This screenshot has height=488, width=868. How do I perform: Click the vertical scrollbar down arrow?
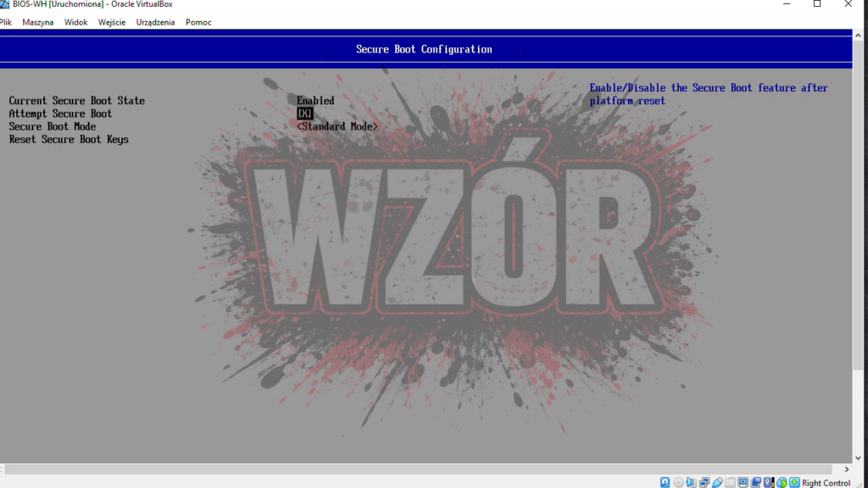click(x=860, y=457)
